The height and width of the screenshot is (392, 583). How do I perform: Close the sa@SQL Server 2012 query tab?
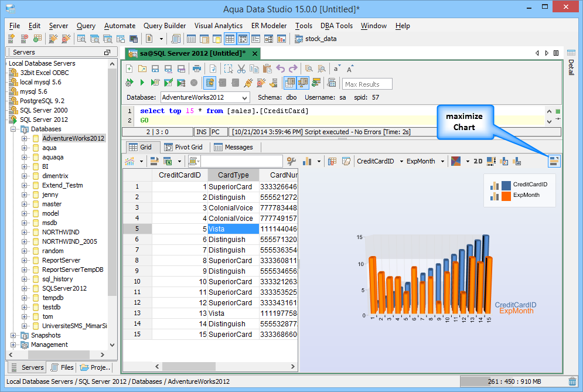[x=255, y=53]
